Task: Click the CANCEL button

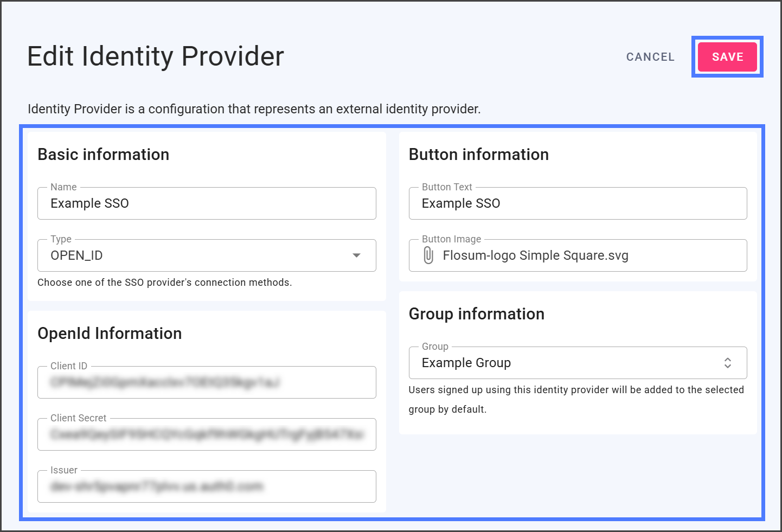Action: pyautogui.click(x=650, y=57)
